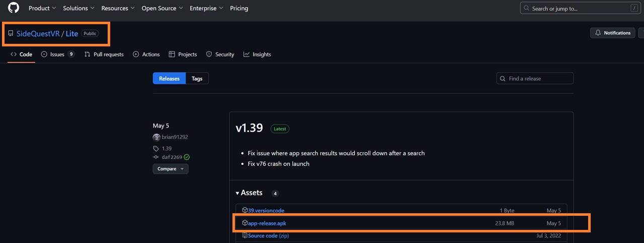Open the v1.39 release title
644x243 pixels.
(249, 128)
